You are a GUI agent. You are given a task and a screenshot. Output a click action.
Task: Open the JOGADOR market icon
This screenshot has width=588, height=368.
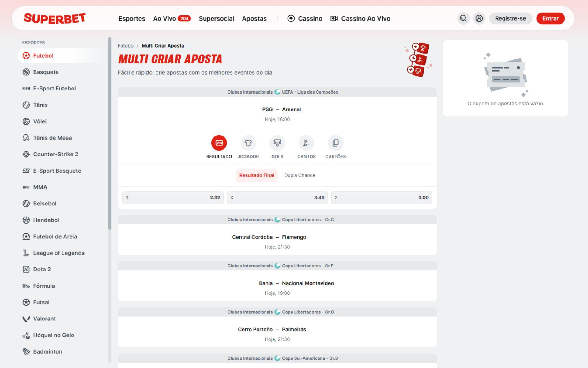coord(248,143)
